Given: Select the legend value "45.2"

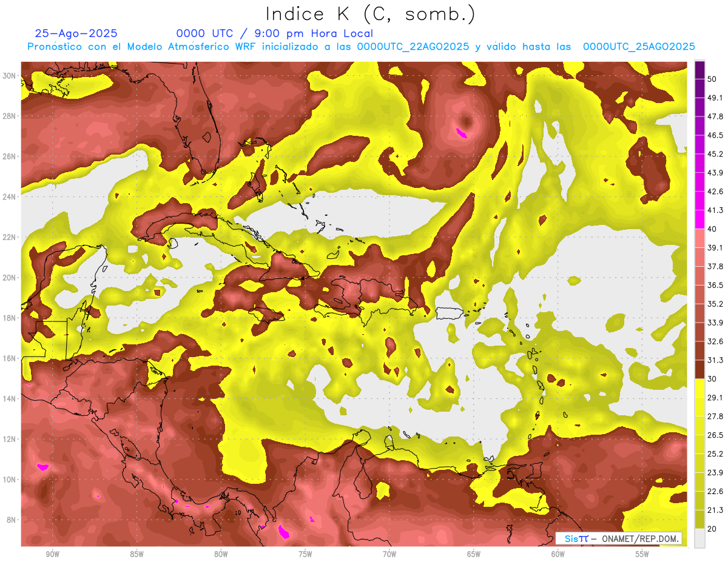Looking at the screenshot, I should 715,154.
